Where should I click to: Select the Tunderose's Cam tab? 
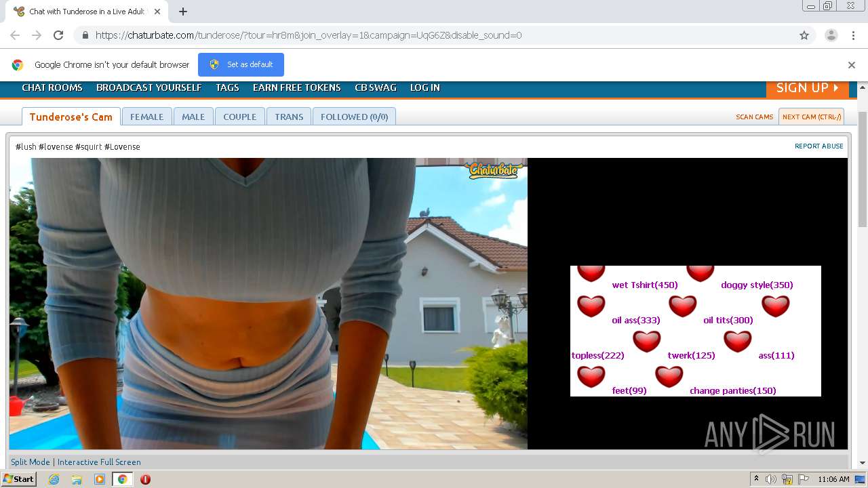(x=71, y=117)
